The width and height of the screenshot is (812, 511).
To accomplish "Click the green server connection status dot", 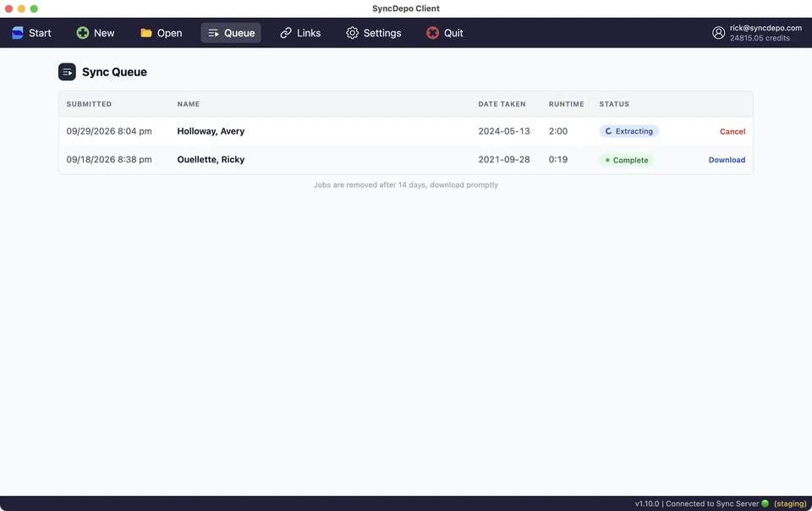I will [x=765, y=503].
